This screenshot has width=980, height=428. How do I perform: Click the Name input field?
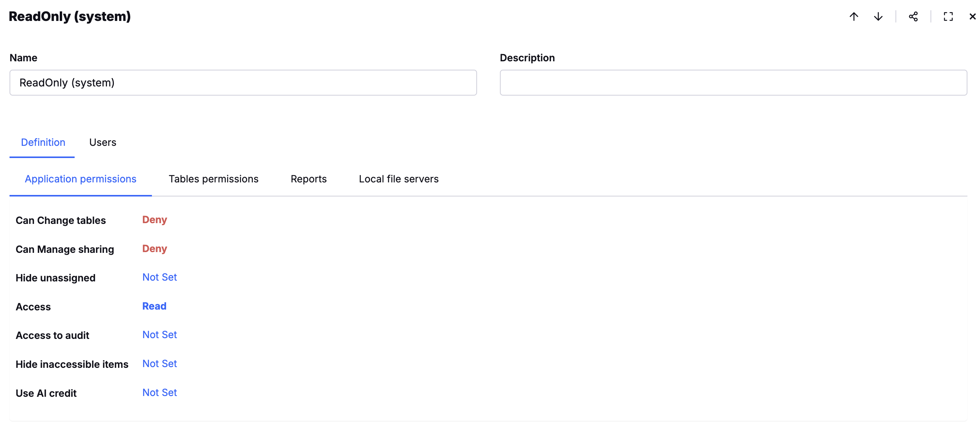pyautogui.click(x=243, y=83)
